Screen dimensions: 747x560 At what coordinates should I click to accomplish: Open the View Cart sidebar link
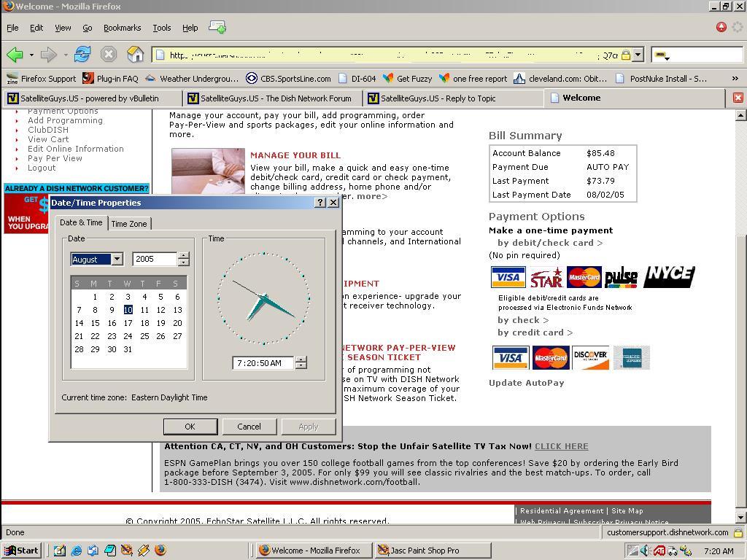[x=48, y=139]
